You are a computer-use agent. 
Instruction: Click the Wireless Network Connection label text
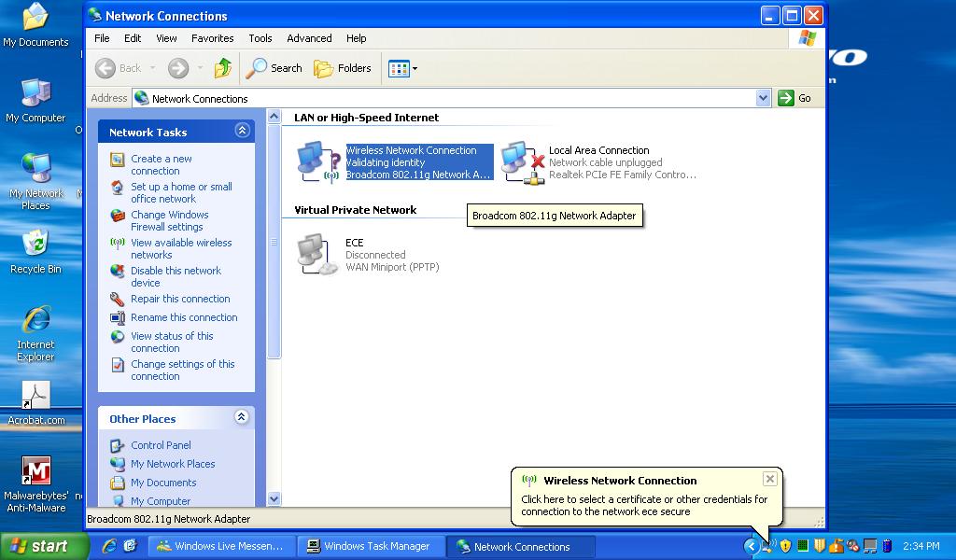coord(411,150)
